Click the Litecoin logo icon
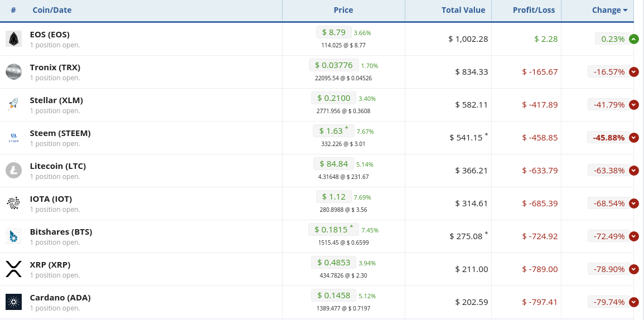 point(13,170)
